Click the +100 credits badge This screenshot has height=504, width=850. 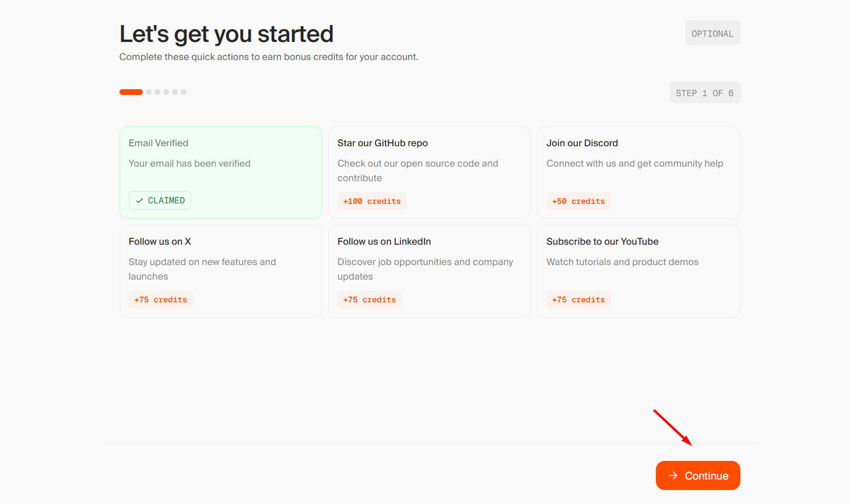(372, 201)
